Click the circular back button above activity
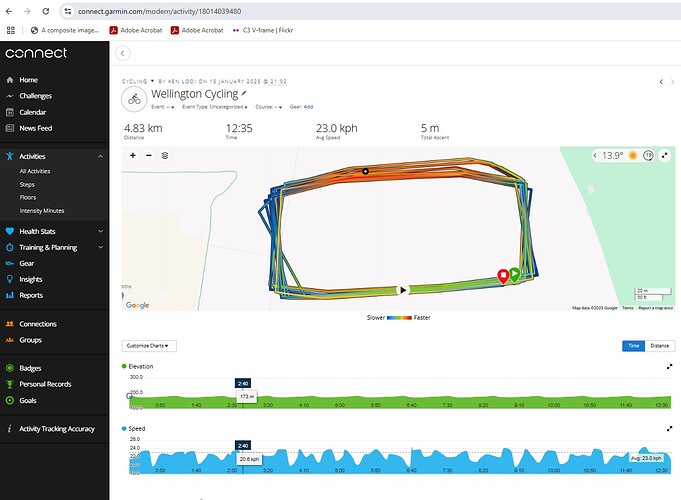Viewport: 681px width, 500px height. tap(123, 53)
